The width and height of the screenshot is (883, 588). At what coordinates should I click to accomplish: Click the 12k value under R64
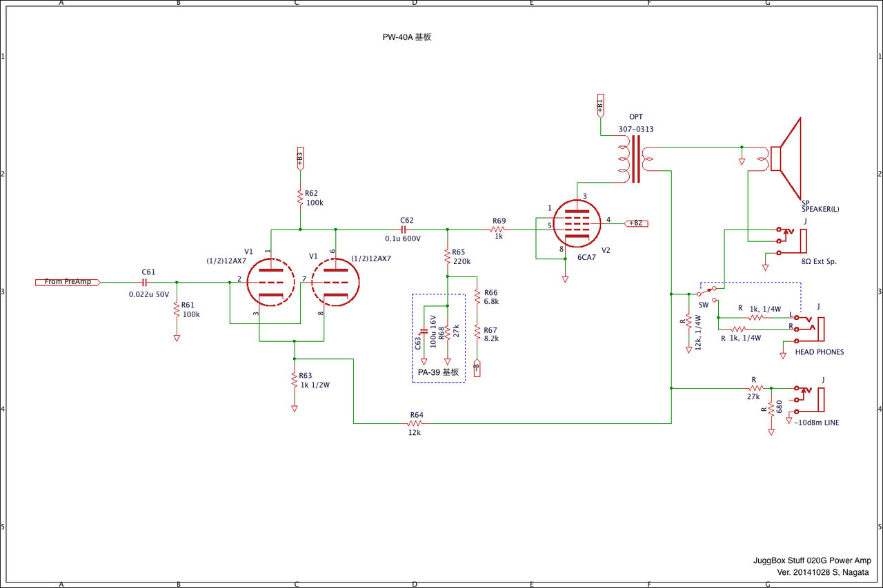click(414, 433)
